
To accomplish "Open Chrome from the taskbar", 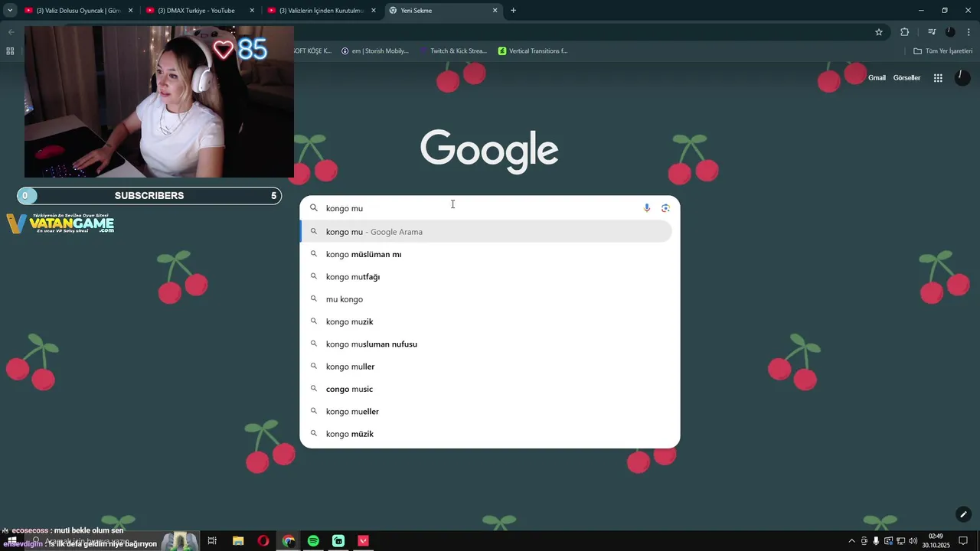I will [289, 541].
